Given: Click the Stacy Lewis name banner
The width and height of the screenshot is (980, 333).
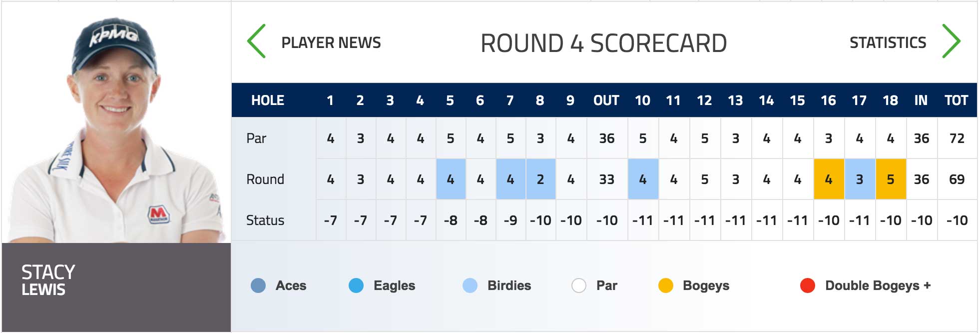Looking at the screenshot, I should (x=116, y=287).
